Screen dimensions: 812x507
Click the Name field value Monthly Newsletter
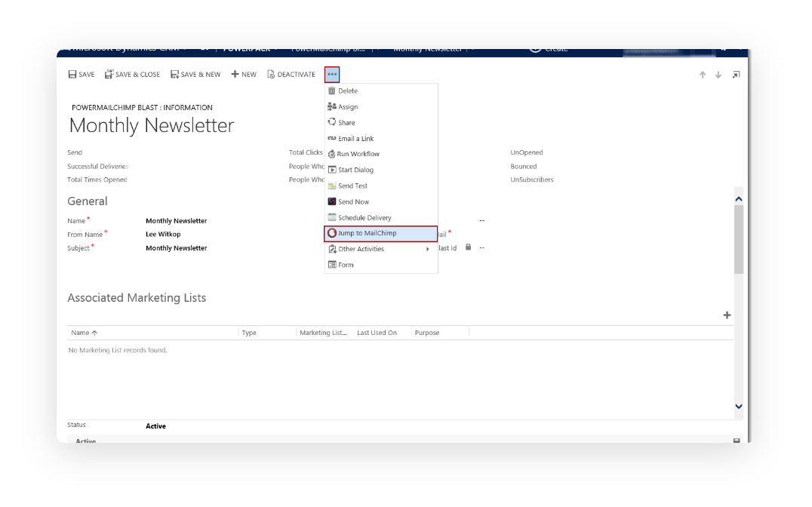(x=176, y=221)
